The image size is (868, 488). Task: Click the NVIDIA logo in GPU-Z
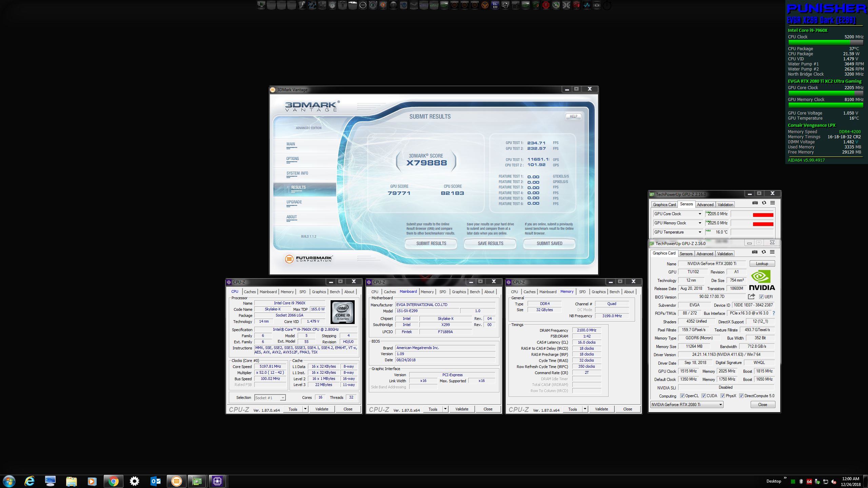pyautogui.click(x=762, y=280)
